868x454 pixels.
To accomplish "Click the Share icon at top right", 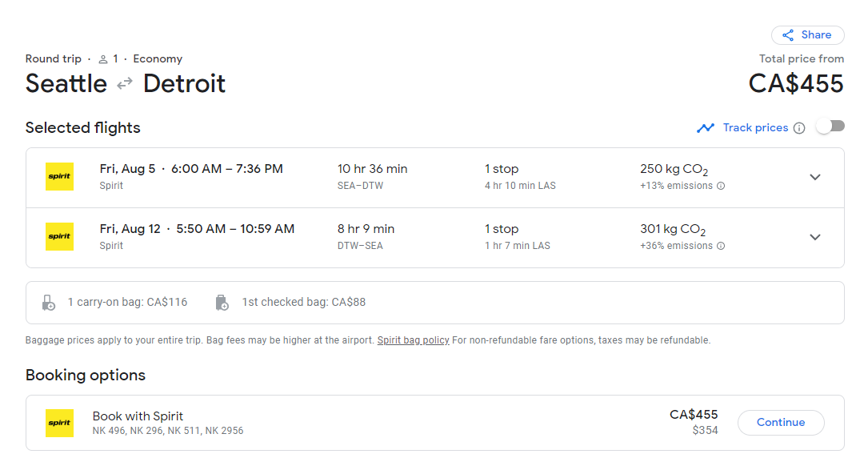I will [788, 35].
